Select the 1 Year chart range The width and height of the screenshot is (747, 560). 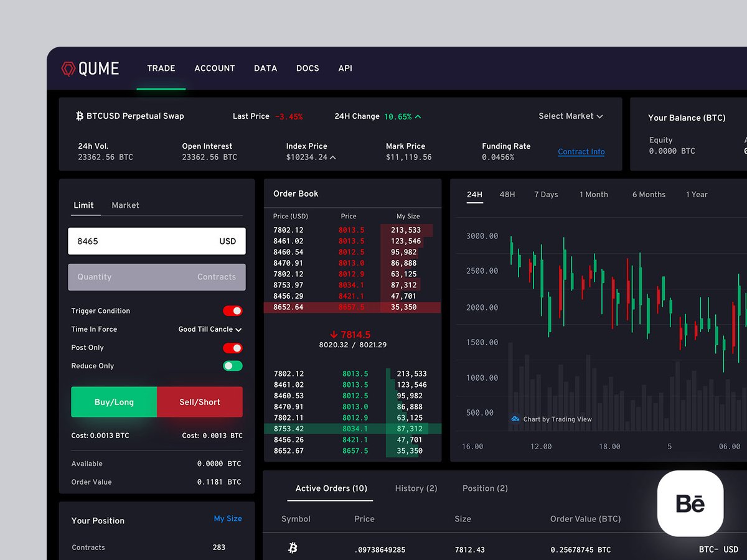(697, 195)
